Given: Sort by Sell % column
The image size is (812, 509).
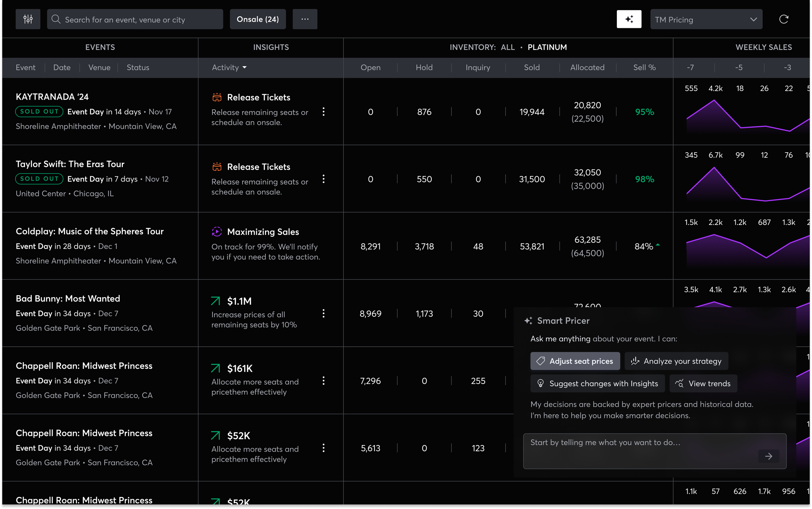Looking at the screenshot, I should point(644,68).
